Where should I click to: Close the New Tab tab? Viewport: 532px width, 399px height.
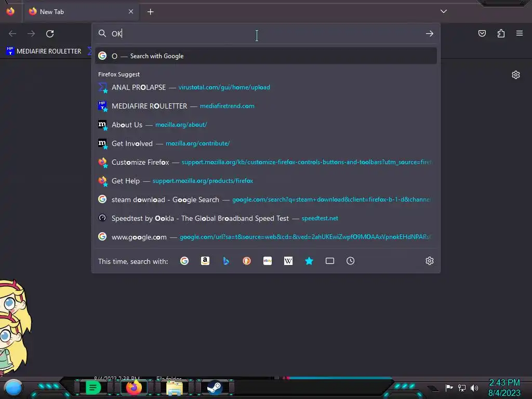pos(131,11)
